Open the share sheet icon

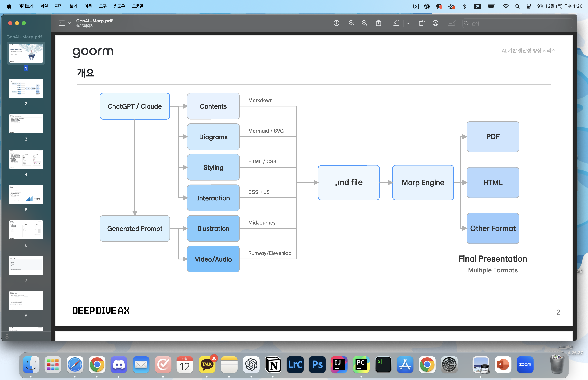pos(379,23)
